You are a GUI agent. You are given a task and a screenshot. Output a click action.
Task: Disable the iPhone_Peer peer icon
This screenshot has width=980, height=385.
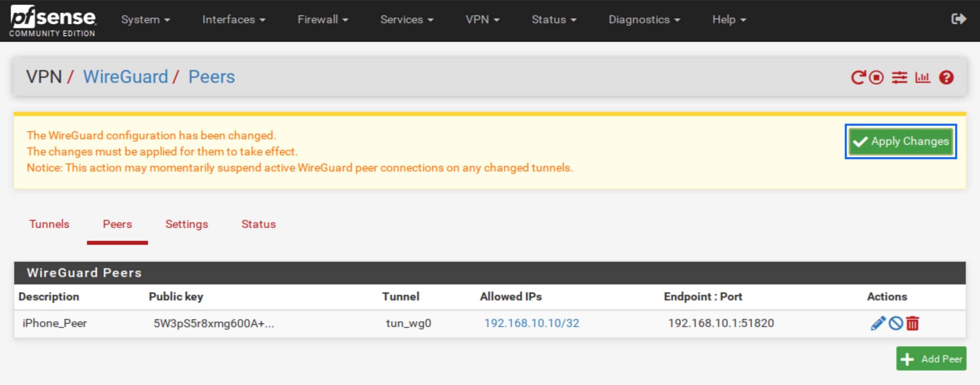point(896,323)
